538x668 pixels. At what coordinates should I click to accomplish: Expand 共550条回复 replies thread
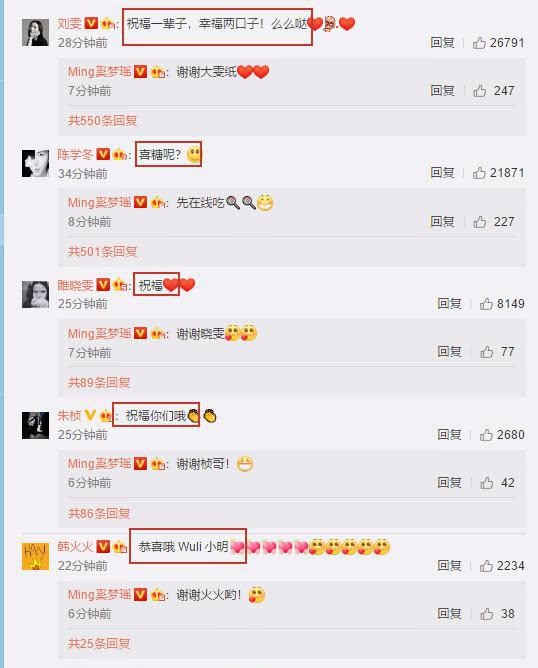[102, 121]
